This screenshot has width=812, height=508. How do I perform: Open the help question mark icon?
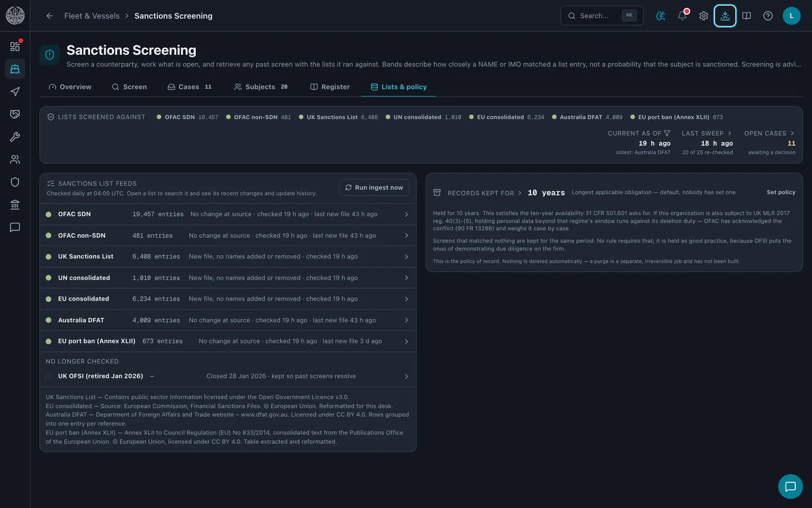(x=768, y=16)
